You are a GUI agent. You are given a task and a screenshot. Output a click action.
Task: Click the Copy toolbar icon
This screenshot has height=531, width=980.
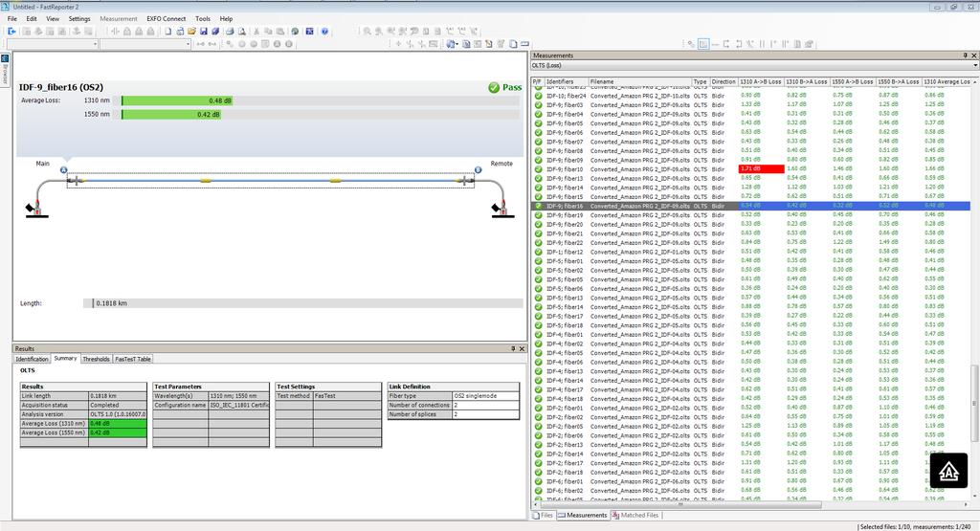[x=268, y=32]
